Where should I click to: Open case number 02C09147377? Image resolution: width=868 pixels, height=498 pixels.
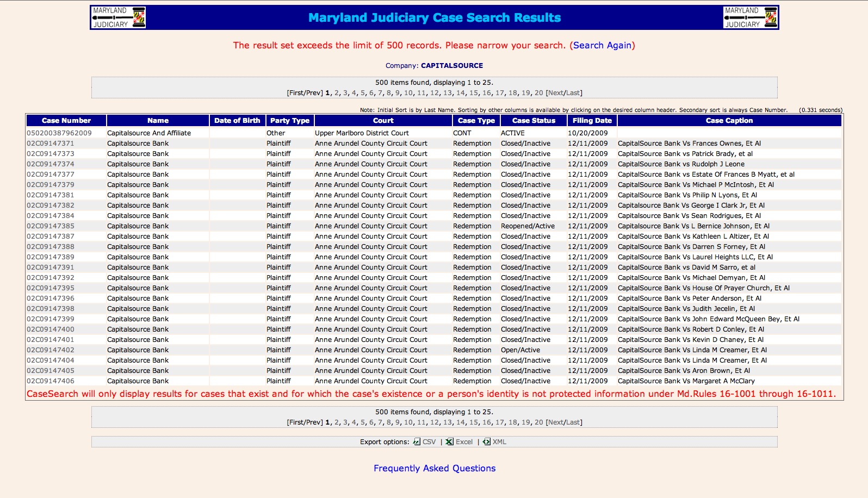[51, 175]
